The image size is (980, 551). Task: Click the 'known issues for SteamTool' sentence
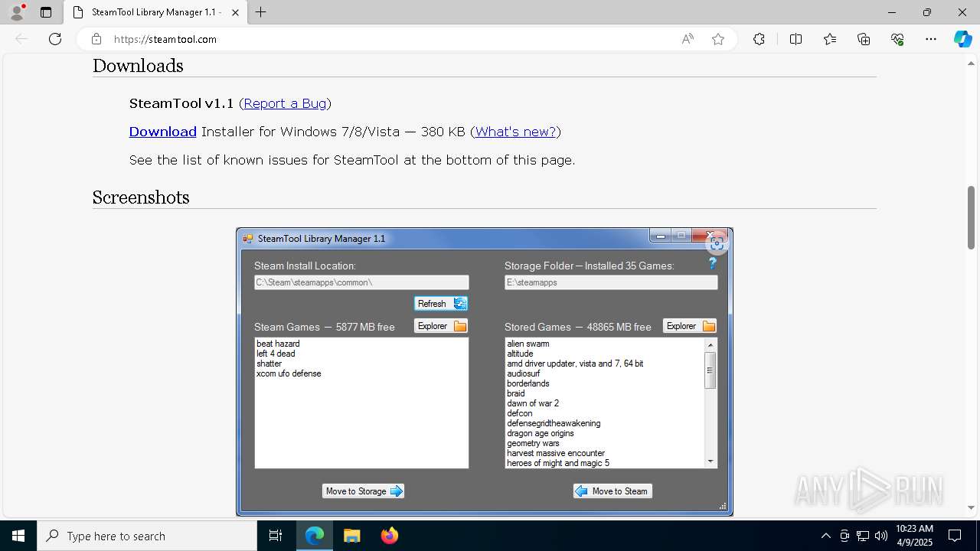point(352,160)
